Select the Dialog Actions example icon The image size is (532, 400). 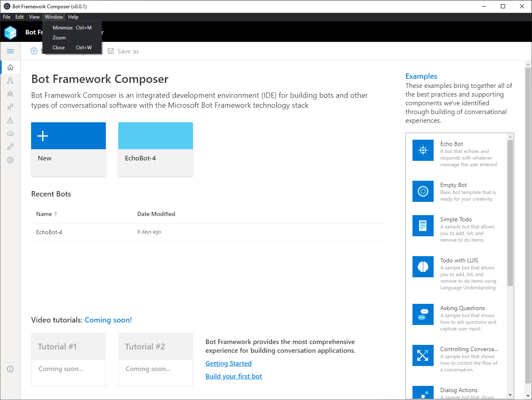coord(423,393)
